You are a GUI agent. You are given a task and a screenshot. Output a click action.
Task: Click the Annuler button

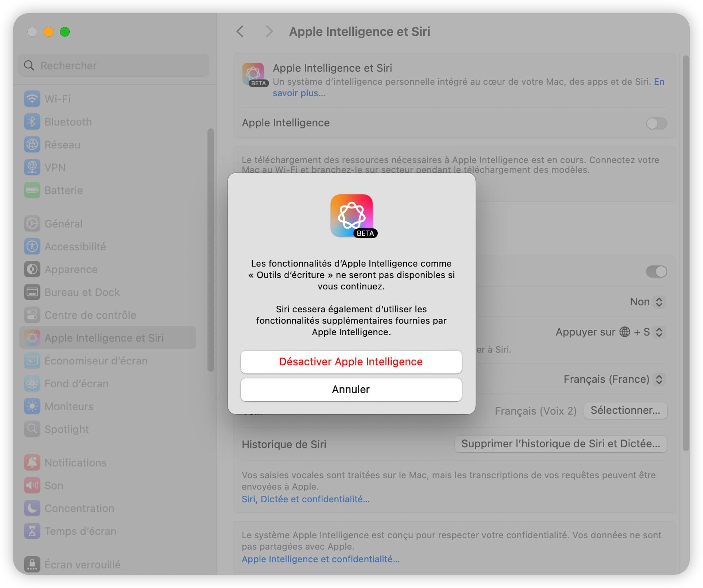tap(351, 390)
